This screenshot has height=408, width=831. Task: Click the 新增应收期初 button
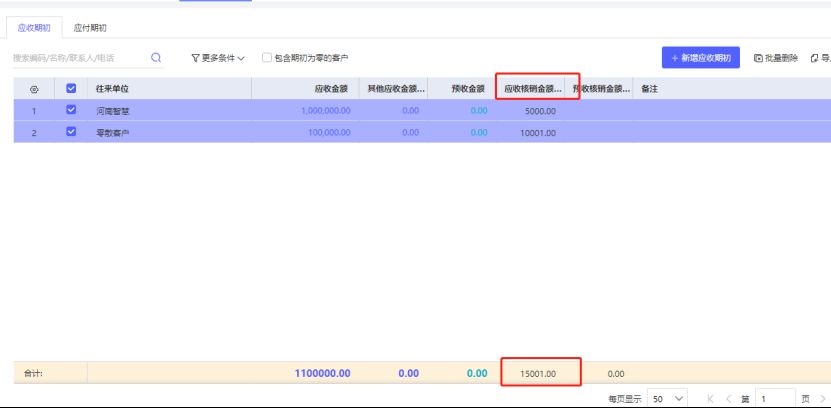pyautogui.click(x=699, y=58)
